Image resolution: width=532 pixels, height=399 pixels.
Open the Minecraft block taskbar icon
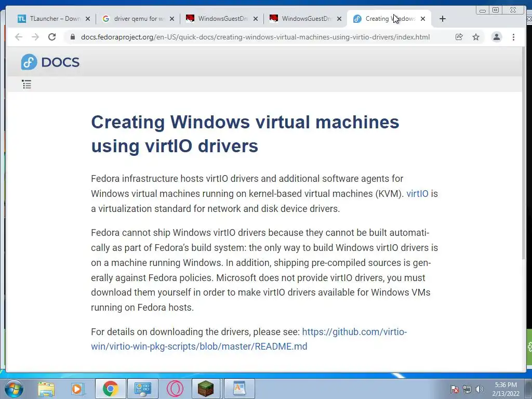pos(206,389)
